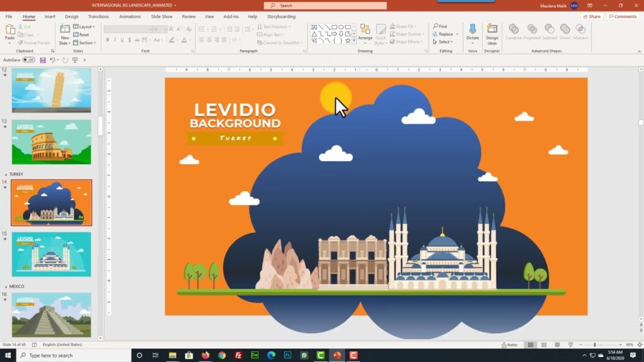Viewport: 644px width, 362px height.
Task: Switch to Slide Sorter view
Action: click(544, 345)
